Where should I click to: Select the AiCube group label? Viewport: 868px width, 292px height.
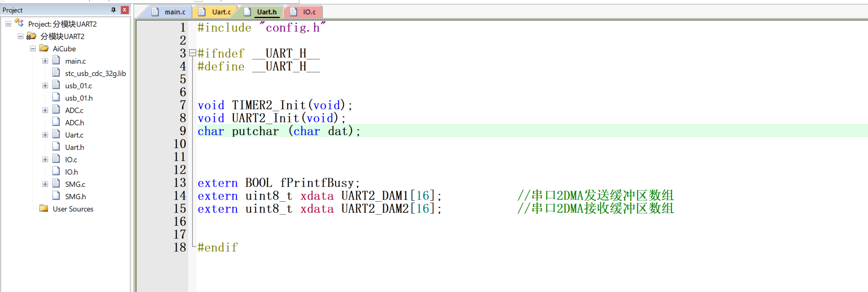tap(64, 49)
